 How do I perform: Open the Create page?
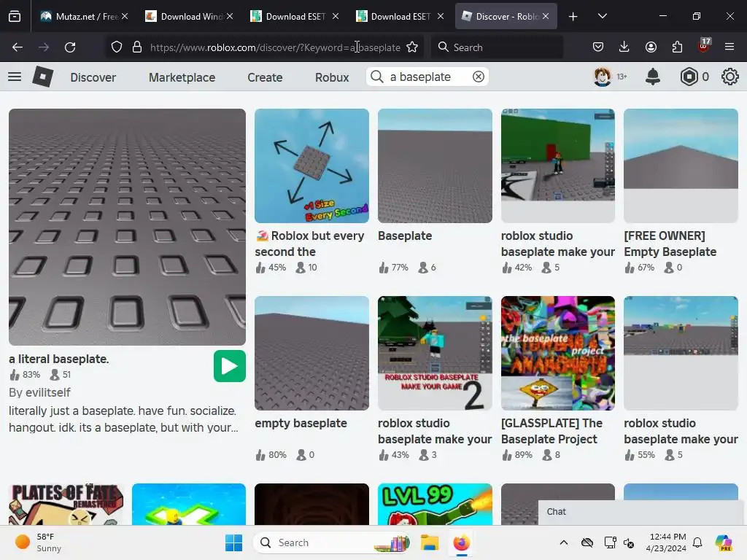coord(265,77)
